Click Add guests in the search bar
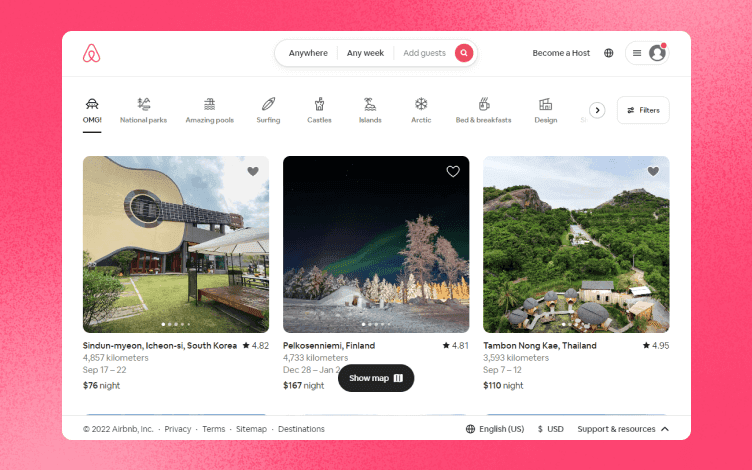The image size is (752, 470). pyautogui.click(x=424, y=53)
